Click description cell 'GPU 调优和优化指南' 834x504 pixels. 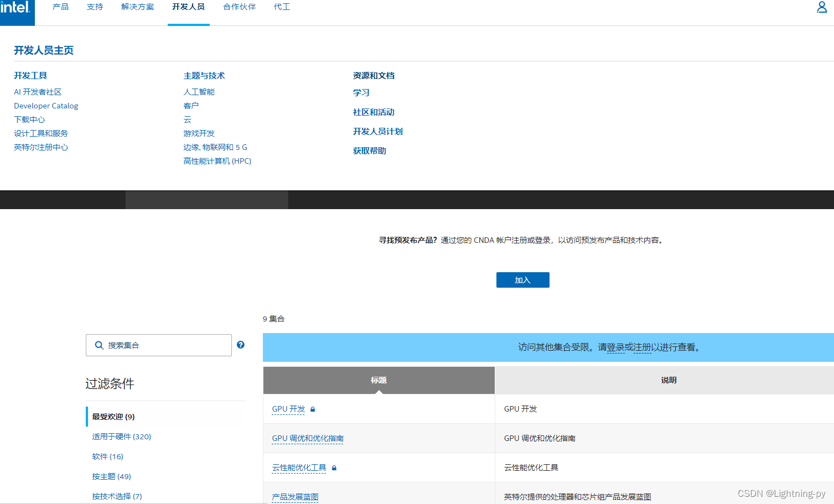(x=540, y=438)
